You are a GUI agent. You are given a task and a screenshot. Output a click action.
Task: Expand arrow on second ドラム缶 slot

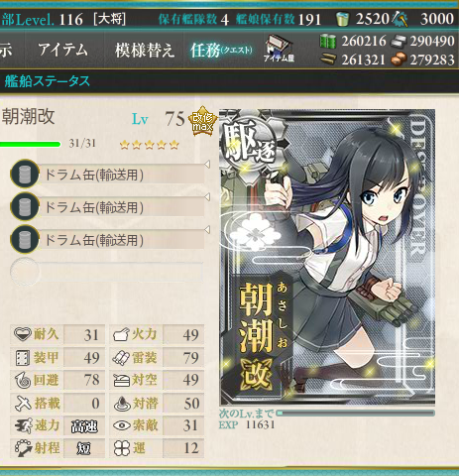click(x=207, y=197)
